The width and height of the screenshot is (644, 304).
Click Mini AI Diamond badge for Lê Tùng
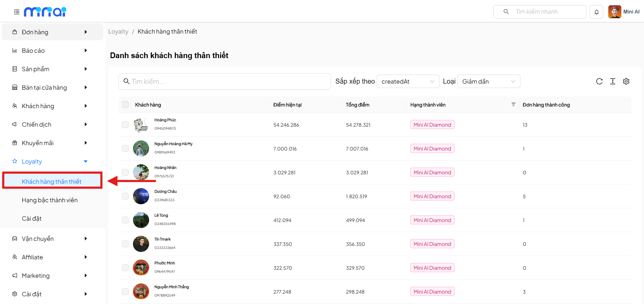tap(432, 220)
